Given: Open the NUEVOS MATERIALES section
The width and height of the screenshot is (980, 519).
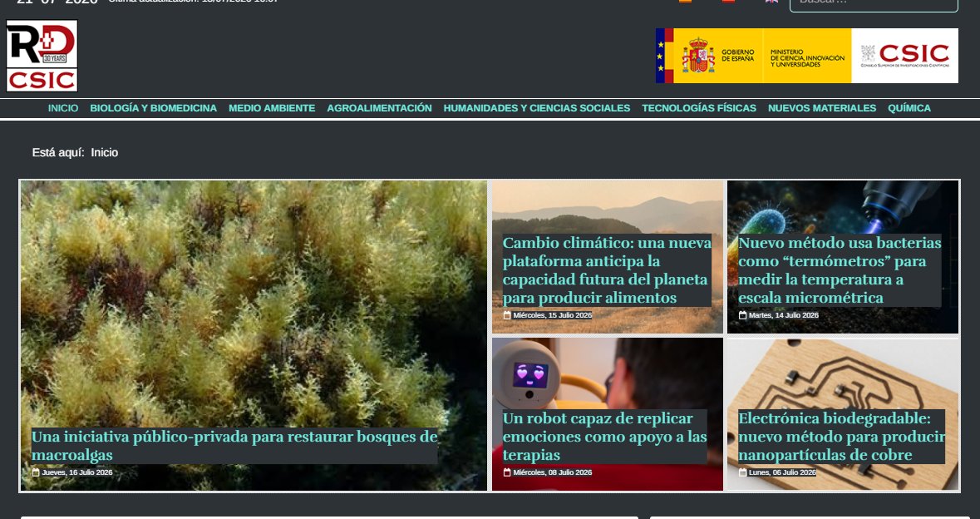Looking at the screenshot, I should [822, 108].
